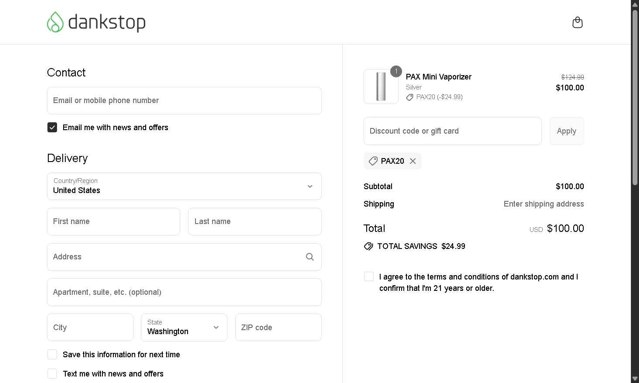Click the First name field

pyautogui.click(x=113, y=221)
